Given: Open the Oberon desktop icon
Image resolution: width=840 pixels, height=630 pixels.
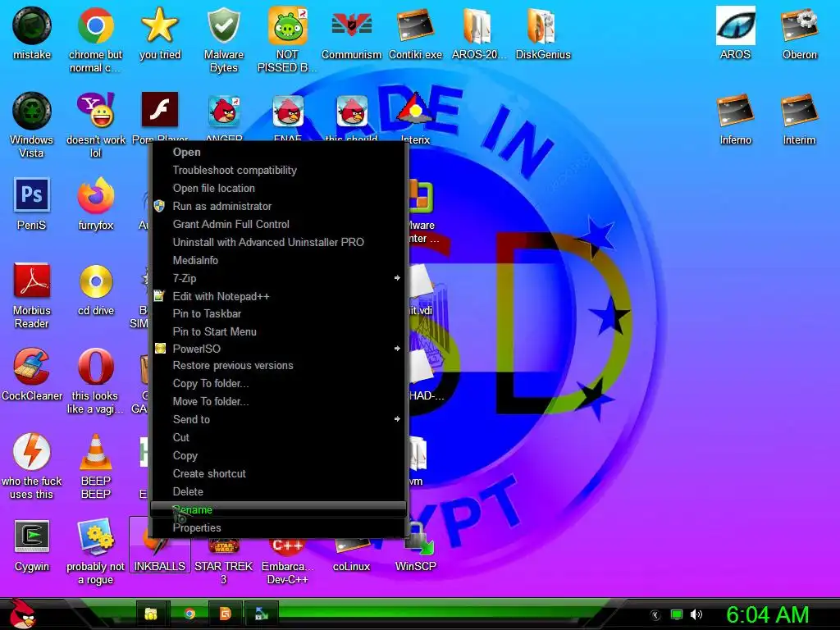Looking at the screenshot, I should pos(799,25).
